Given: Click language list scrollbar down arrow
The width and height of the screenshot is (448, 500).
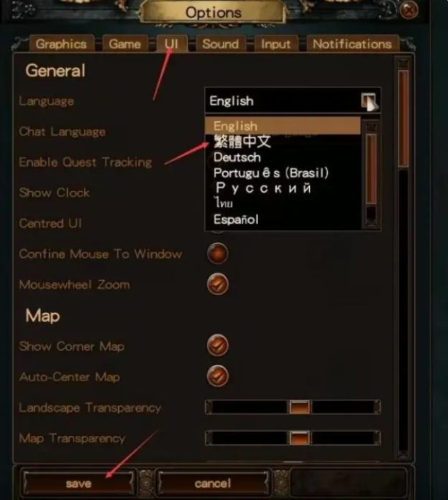Looking at the screenshot, I should [x=370, y=221].
